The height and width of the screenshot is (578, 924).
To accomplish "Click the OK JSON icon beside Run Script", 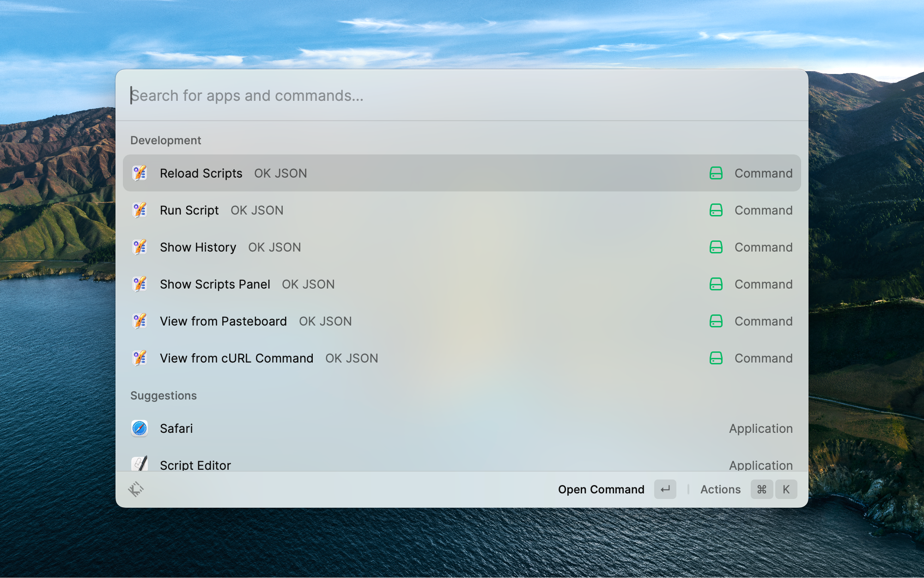I will tap(140, 210).
